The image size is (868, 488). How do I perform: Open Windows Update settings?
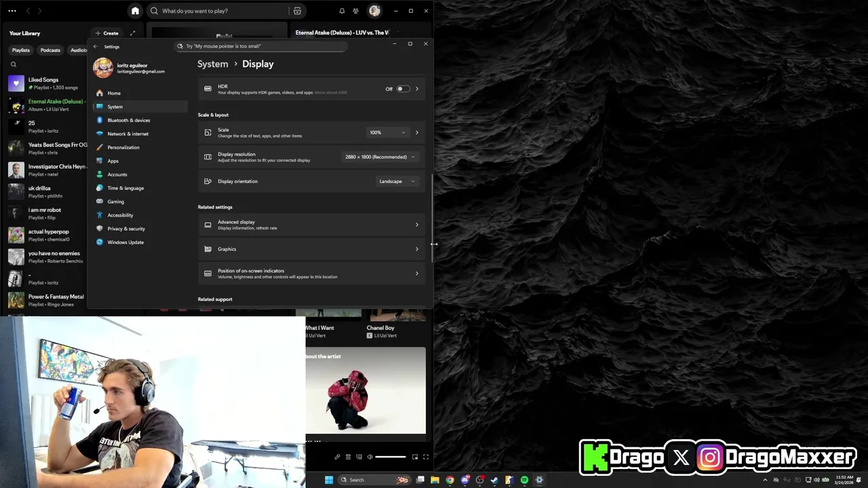click(x=140, y=242)
